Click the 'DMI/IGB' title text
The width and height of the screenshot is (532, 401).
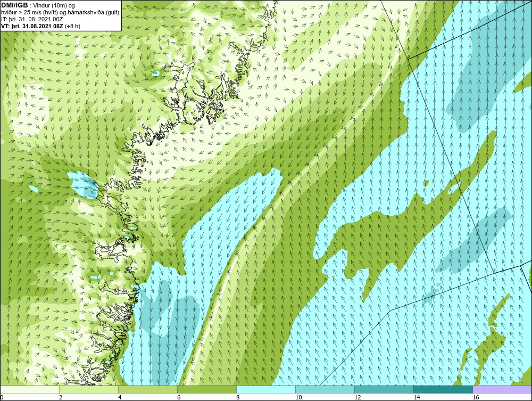pos(14,5)
